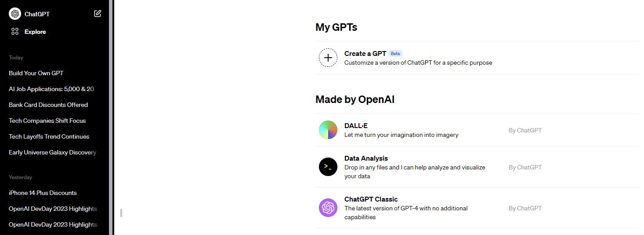
Task: Open the DALL·E colorful circle icon
Action: tap(328, 130)
